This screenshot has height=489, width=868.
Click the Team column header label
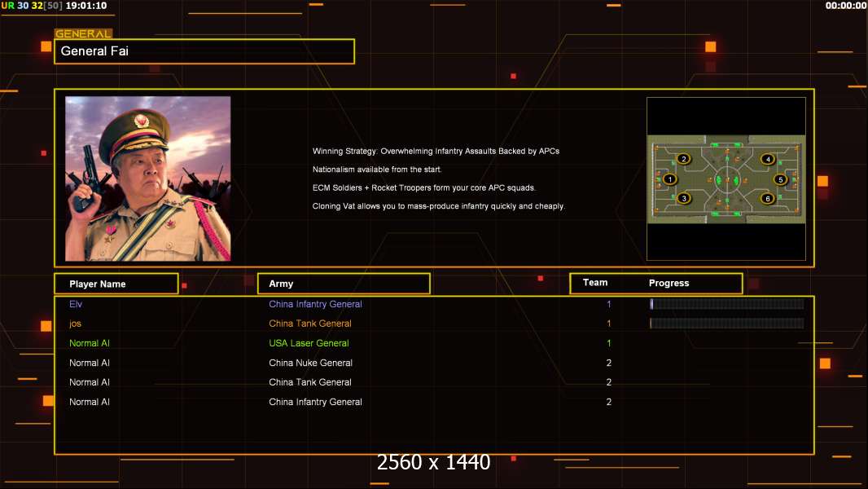[x=595, y=283]
